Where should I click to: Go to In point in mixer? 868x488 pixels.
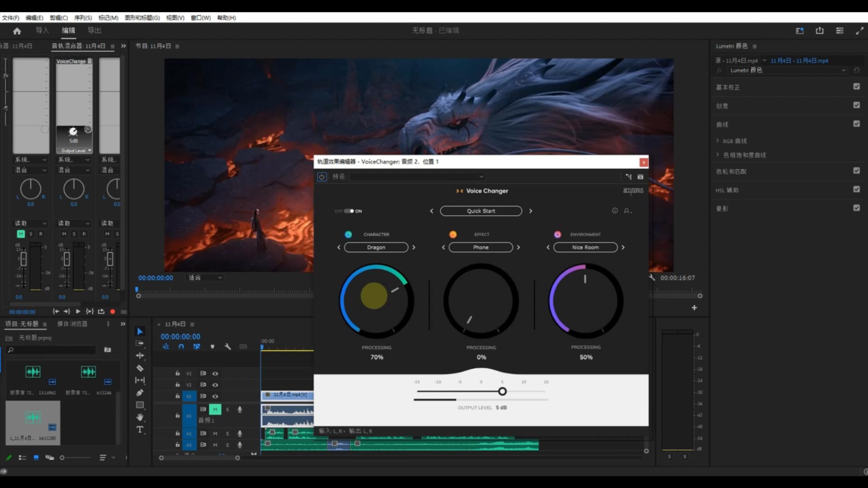pos(56,311)
